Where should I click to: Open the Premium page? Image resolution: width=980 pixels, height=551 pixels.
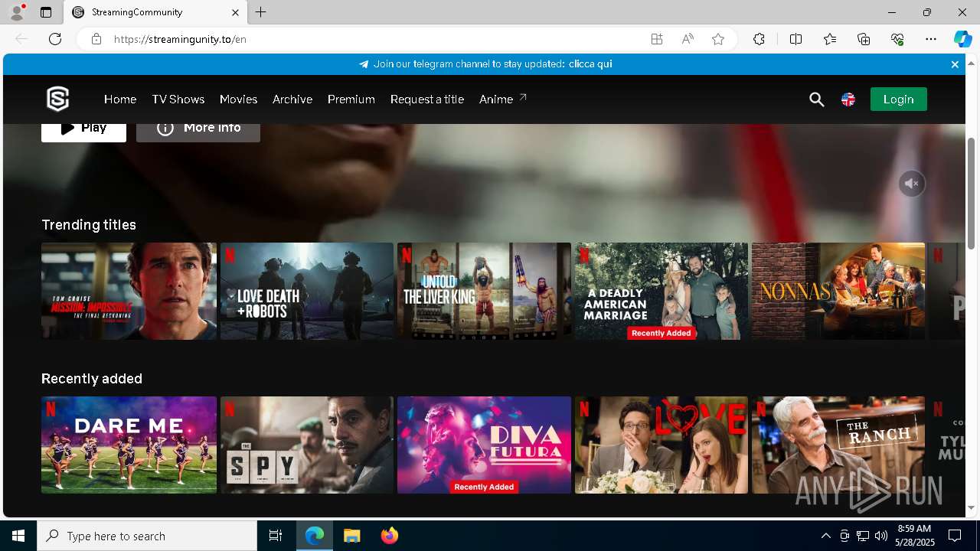351,99
